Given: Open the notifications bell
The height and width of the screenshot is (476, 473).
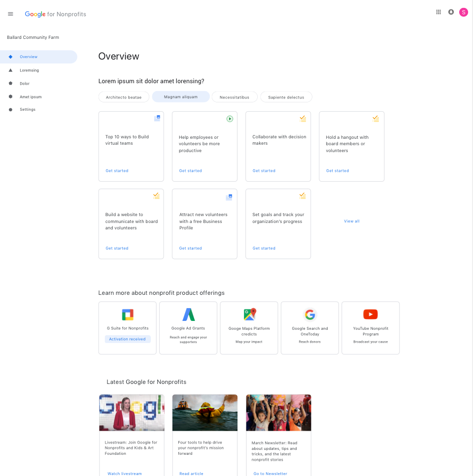Looking at the screenshot, I should click(451, 12).
